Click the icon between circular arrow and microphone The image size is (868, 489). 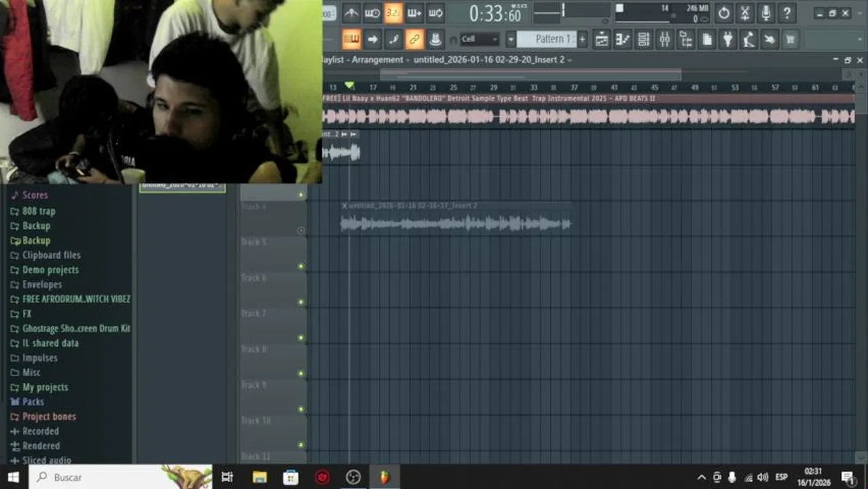(x=745, y=13)
